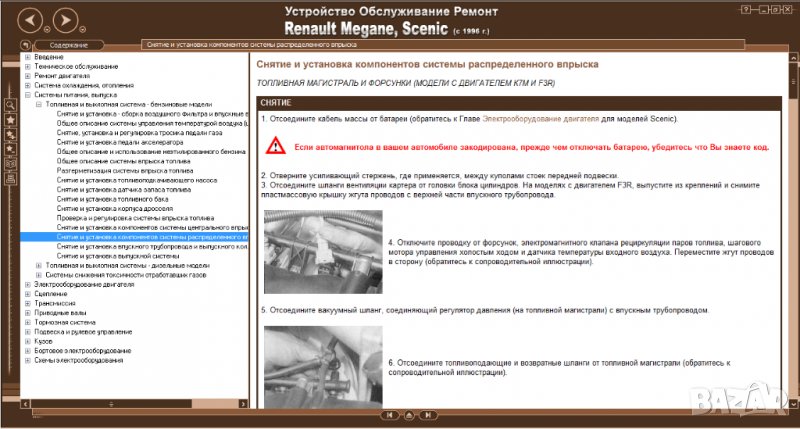Click the first star favorites icon
The image size is (800, 429).
(10, 119)
